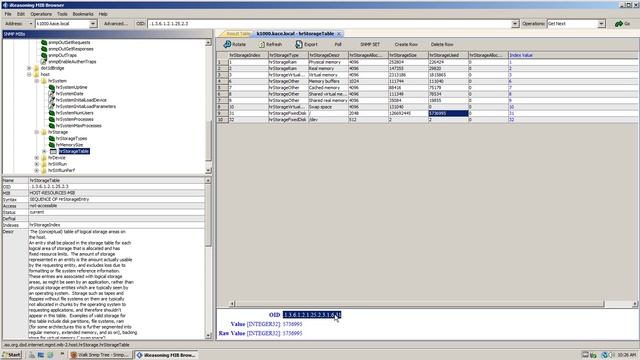The height and width of the screenshot is (360, 640).
Task: Select the hrStorageTable table node
Action: point(74,151)
